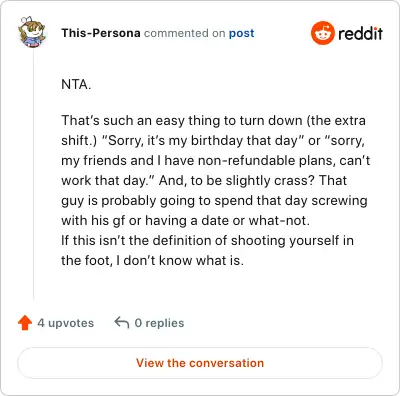Viewport: 400px width, 396px height.
Task: Click the line starting 'work that day.'
Action: (204, 180)
